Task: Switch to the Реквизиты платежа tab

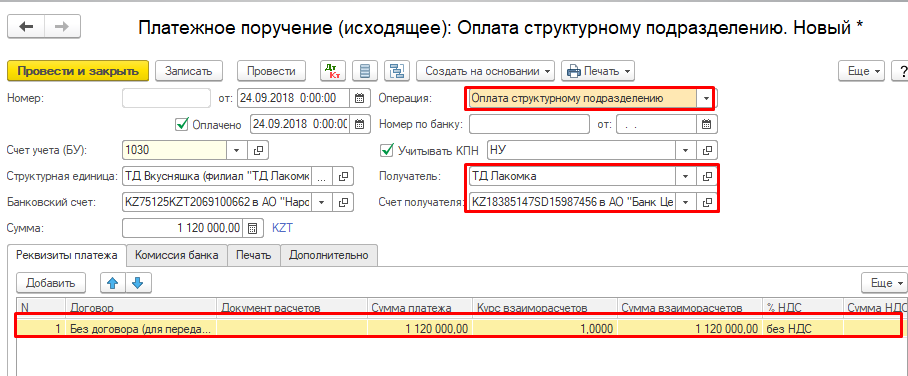Action: 67,255
